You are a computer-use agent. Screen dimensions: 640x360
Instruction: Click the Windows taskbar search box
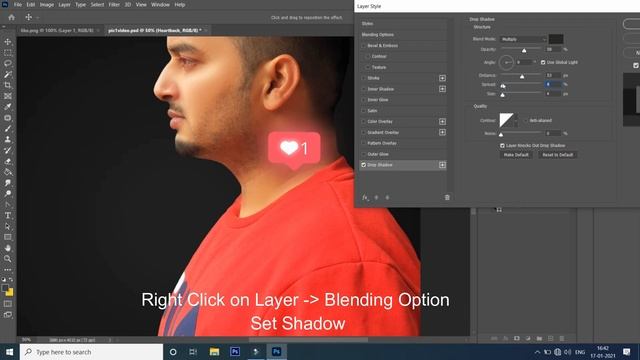91,352
